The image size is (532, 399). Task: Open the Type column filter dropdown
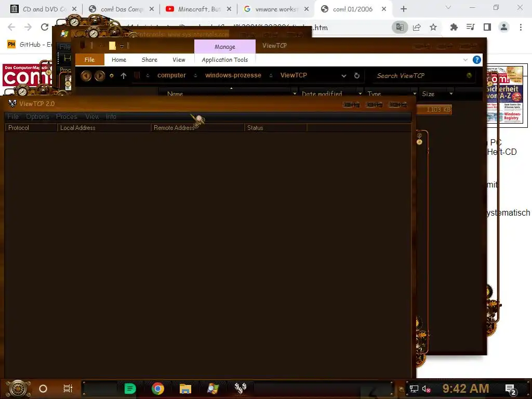(414, 94)
